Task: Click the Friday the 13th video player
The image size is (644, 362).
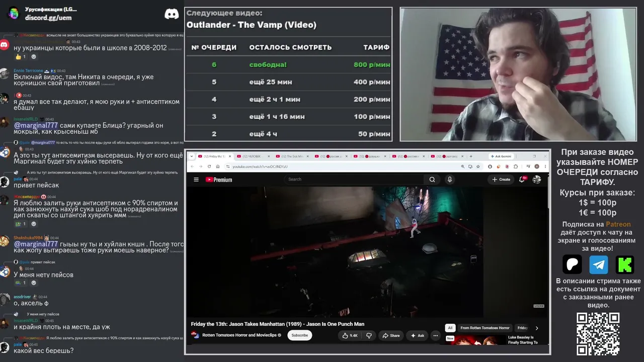Action: [366, 251]
